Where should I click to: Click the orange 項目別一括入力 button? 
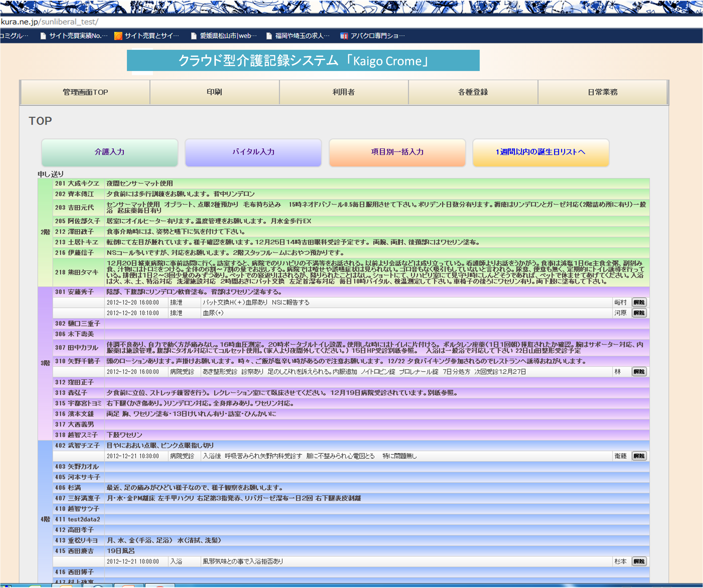[397, 152]
